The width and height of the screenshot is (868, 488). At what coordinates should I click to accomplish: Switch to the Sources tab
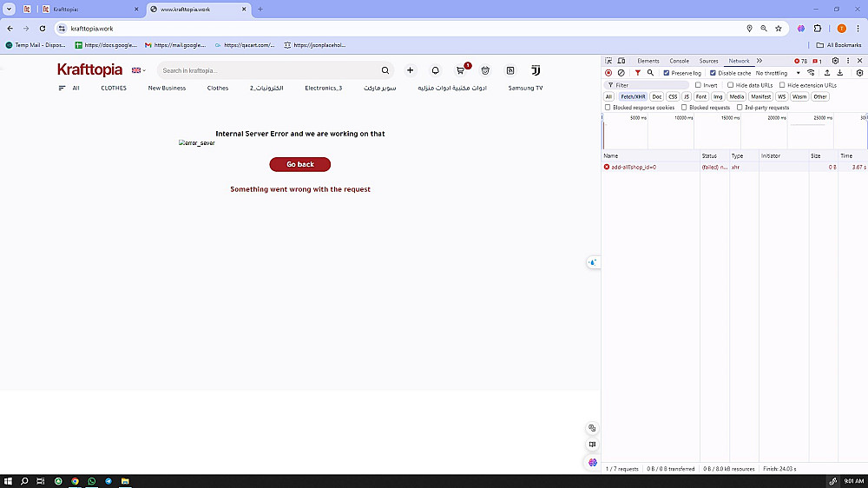coord(708,61)
